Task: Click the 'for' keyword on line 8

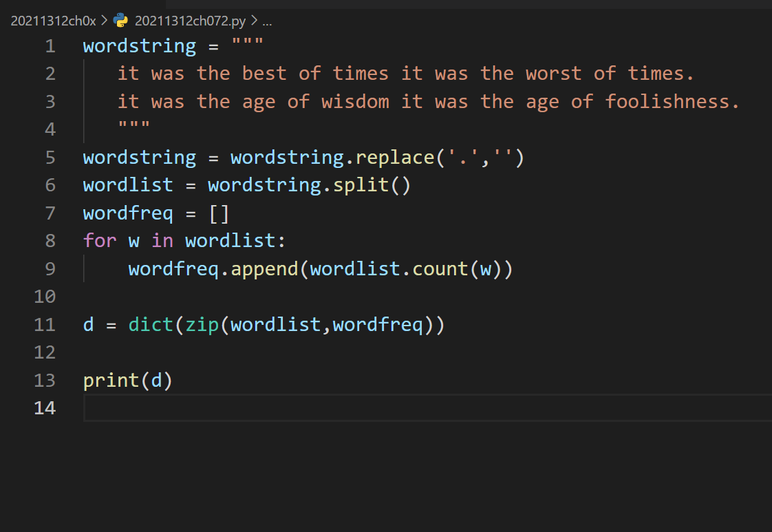Action: pos(100,241)
